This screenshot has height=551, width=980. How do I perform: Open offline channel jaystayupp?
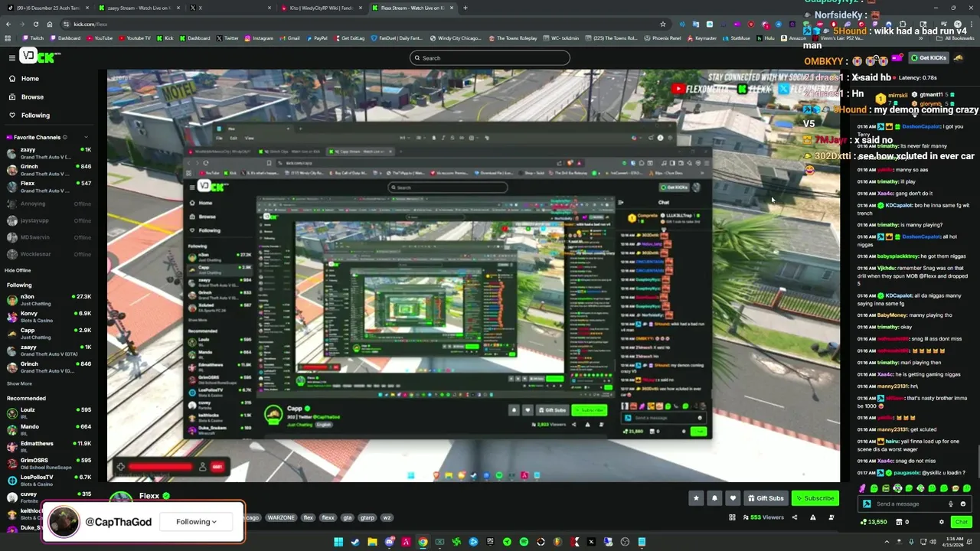click(x=47, y=220)
